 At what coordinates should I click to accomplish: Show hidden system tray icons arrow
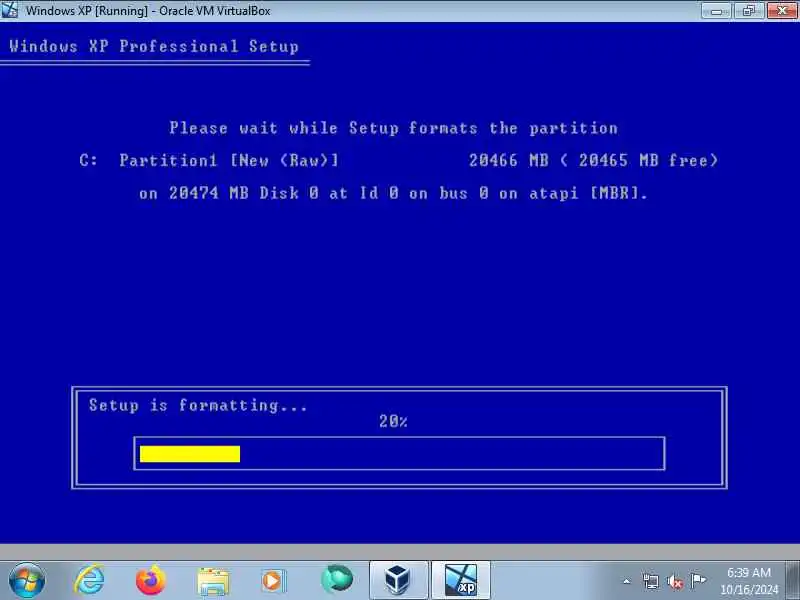627,581
